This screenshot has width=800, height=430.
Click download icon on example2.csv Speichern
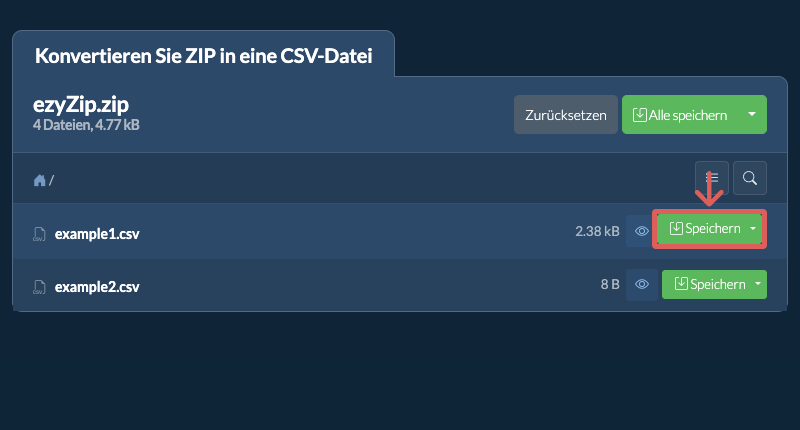(681, 284)
